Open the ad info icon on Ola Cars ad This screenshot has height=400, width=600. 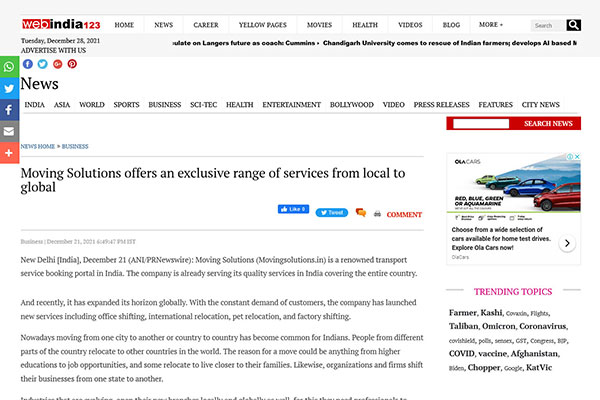(x=570, y=157)
